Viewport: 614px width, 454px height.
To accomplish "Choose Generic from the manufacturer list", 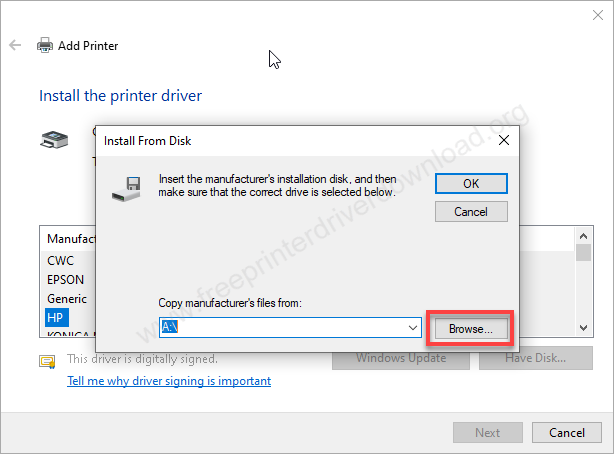I will click(x=67, y=298).
